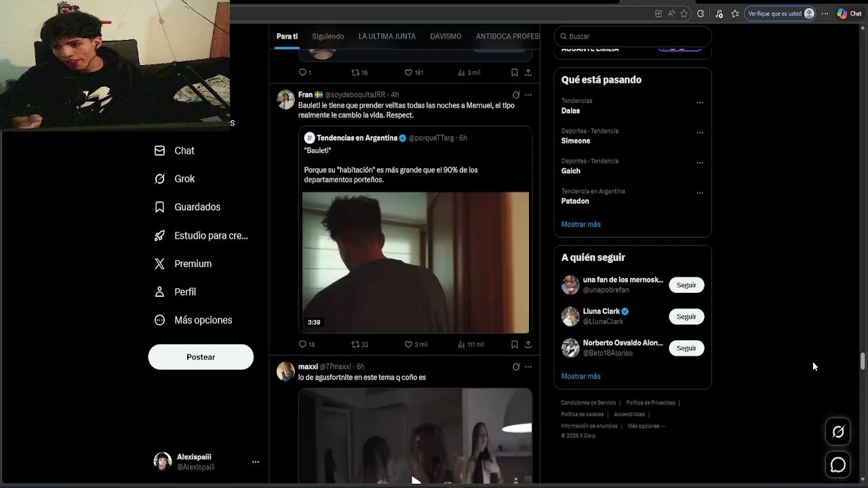
Task: Bookmark Fran's post
Action: 515,344
